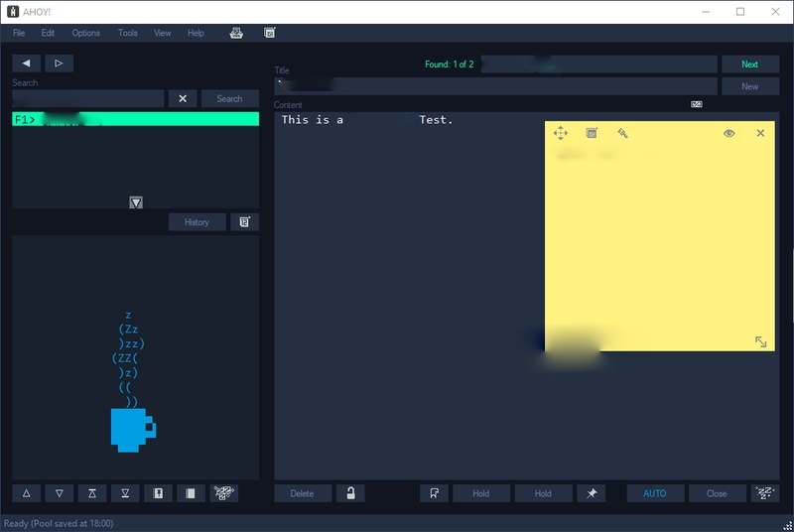Image resolution: width=794 pixels, height=532 pixels.
Task: Click the Title input field
Action: [x=495, y=86]
